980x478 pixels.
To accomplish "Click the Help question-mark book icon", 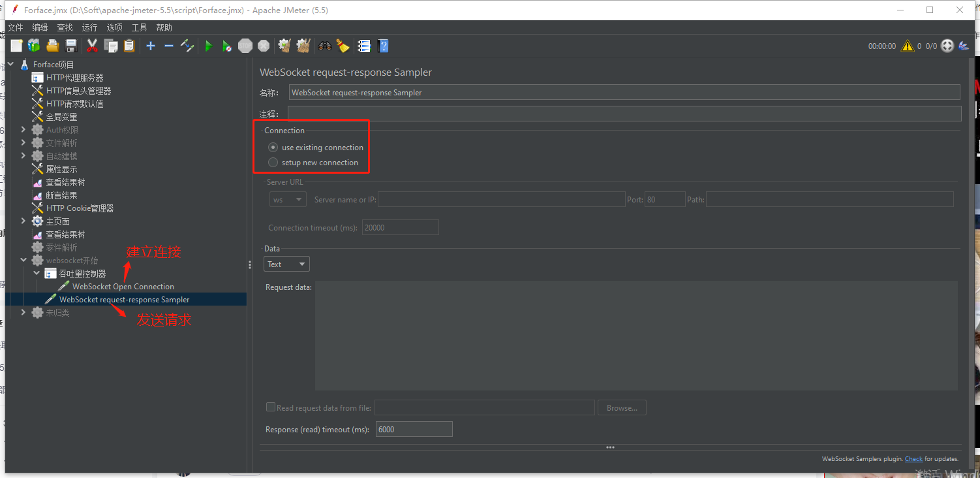I will (x=384, y=46).
